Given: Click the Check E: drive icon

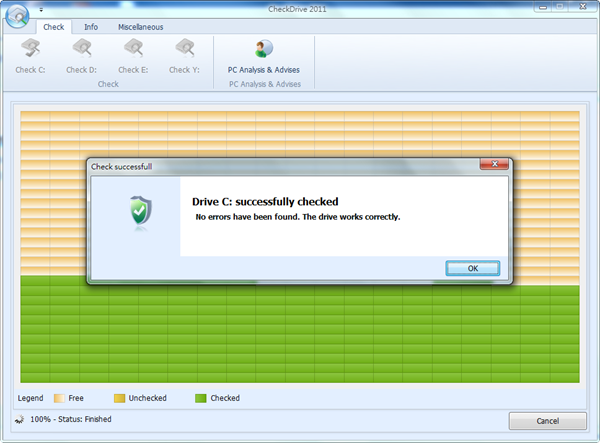Looking at the screenshot, I should (x=133, y=49).
